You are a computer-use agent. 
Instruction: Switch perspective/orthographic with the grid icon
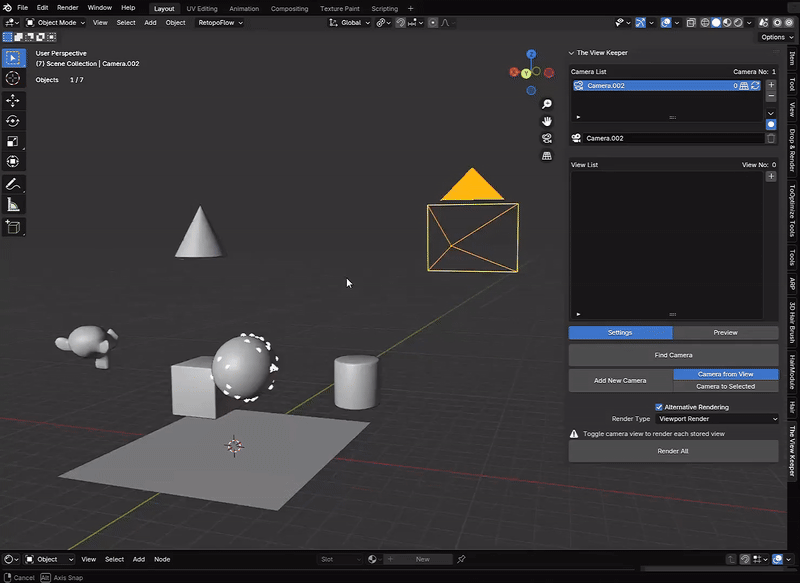546,156
